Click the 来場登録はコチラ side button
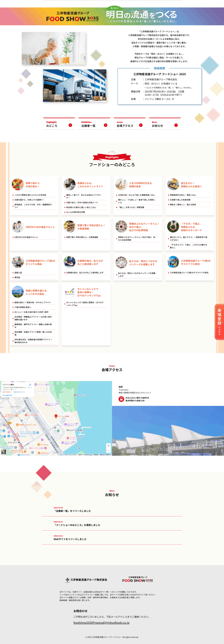The width and height of the screenshot is (224, 644). click(x=219, y=322)
